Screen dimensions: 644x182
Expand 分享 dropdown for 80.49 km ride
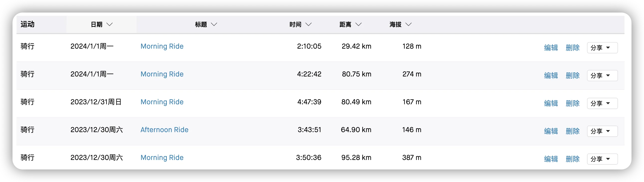click(x=602, y=103)
